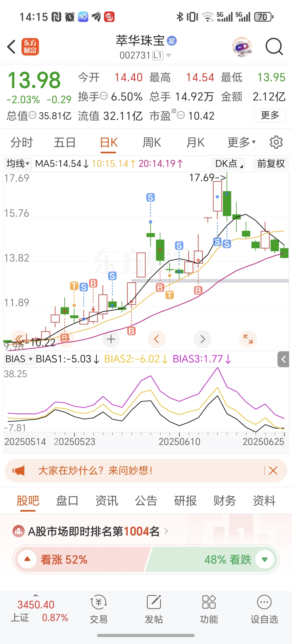
Task: Tap 设自选 add to watchlist
Action: [x=264, y=609]
